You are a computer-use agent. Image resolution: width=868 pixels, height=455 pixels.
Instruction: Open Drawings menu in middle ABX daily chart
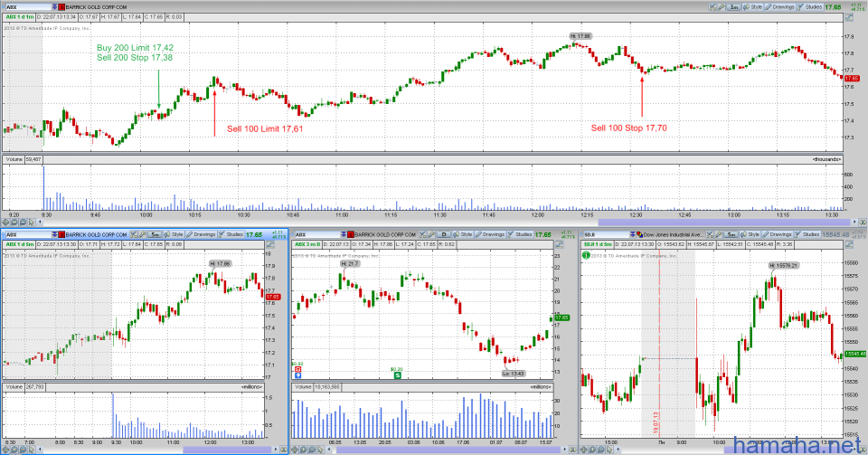490,234
